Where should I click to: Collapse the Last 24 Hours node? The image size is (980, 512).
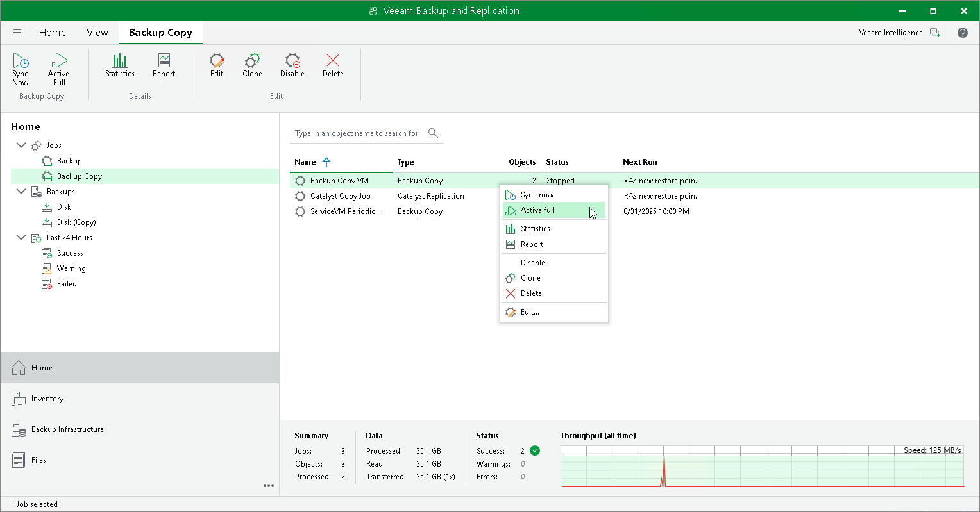pyautogui.click(x=21, y=238)
